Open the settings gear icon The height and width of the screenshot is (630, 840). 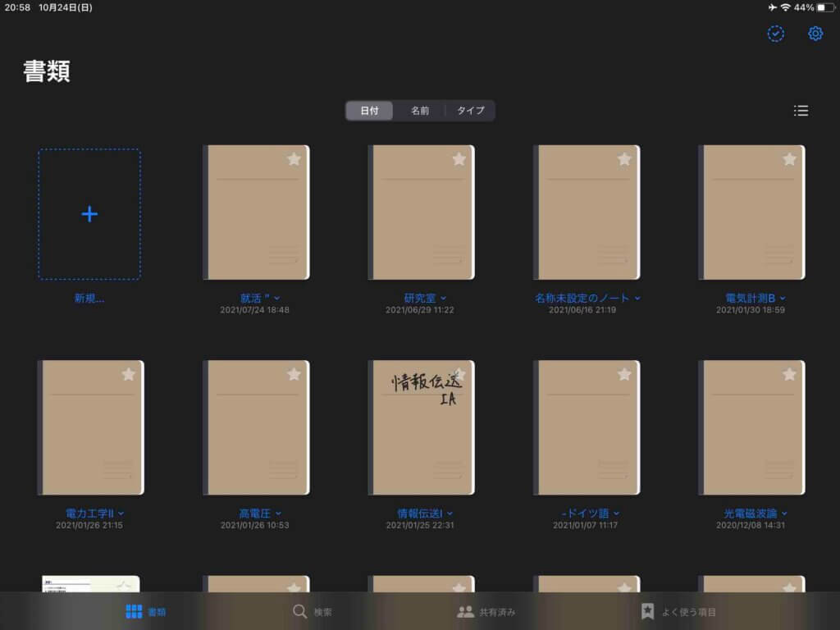tap(815, 34)
